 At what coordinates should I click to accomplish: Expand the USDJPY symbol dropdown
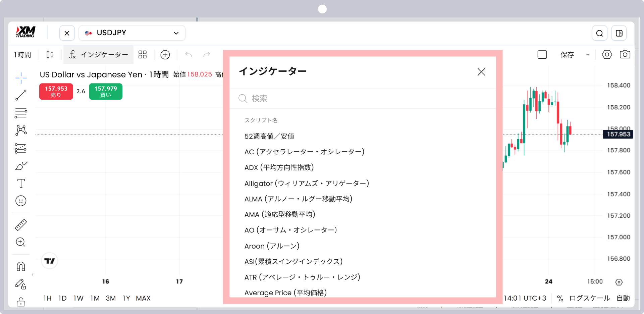click(176, 33)
